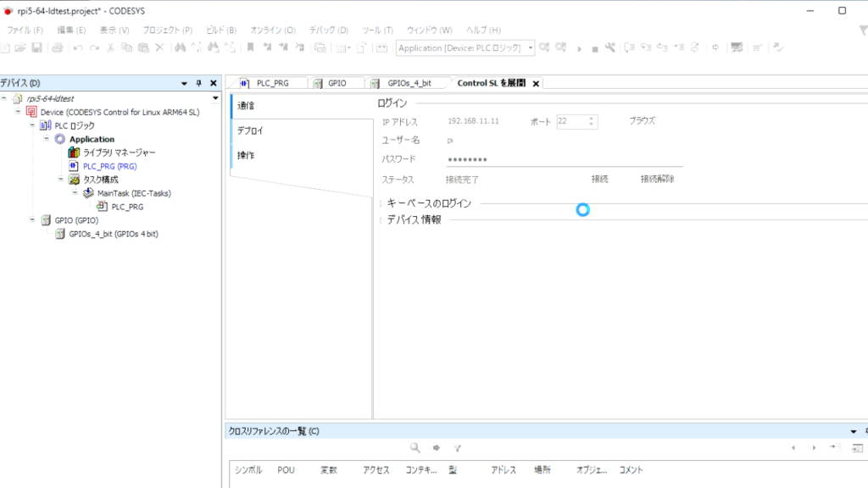This screenshot has width=868, height=488.
Task: Click the Print icon on the toolbar
Action: pyautogui.click(x=56, y=48)
